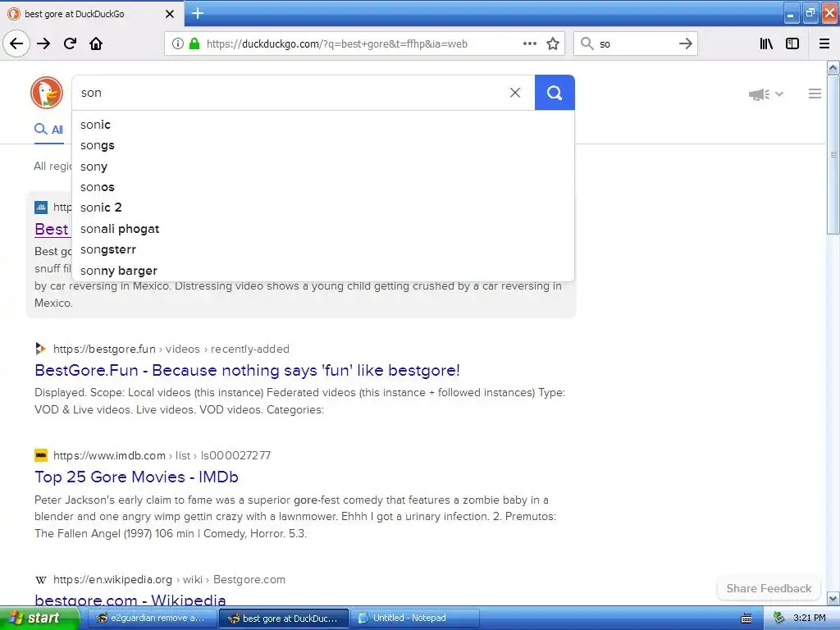The width and height of the screenshot is (840, 630).
Task: Click the www.imdb.com URL breadcrumb
Action: 162,455
